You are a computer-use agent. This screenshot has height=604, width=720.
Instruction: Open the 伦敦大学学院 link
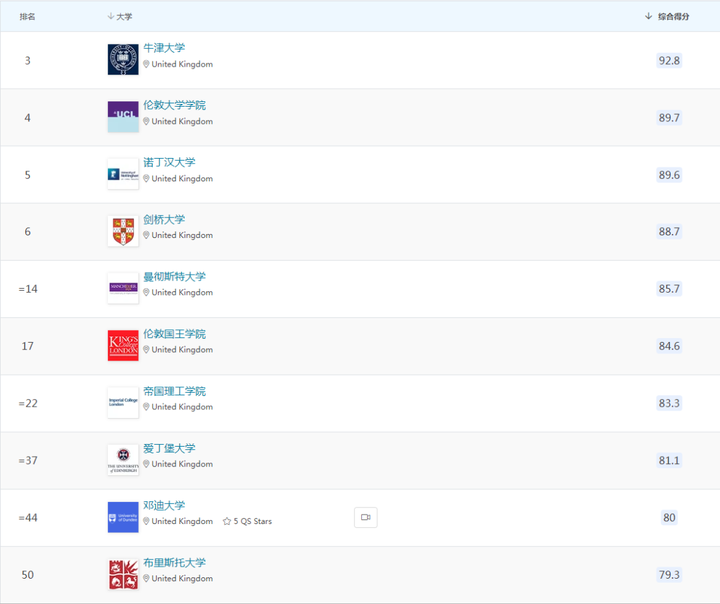click(x=174, y=105)
